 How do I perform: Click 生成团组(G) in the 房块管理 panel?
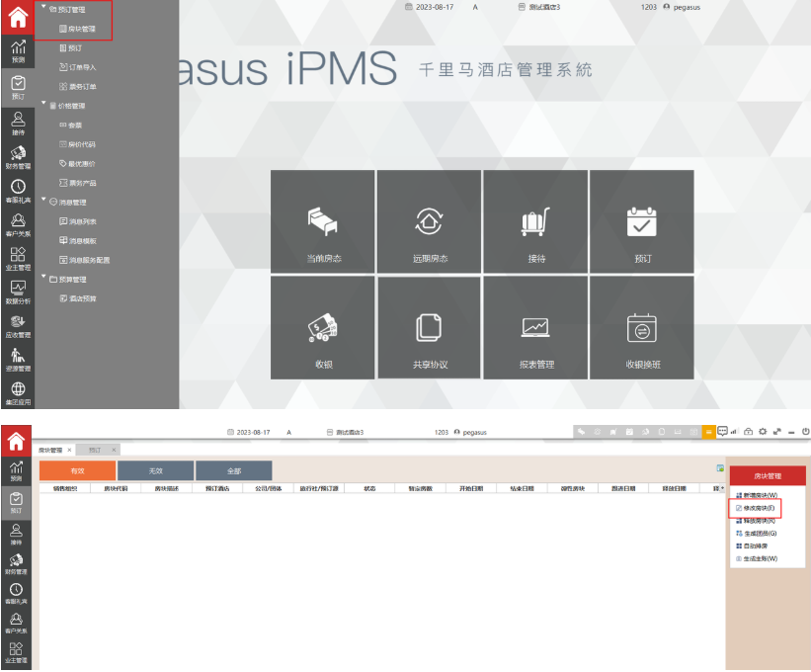[756, 534]
